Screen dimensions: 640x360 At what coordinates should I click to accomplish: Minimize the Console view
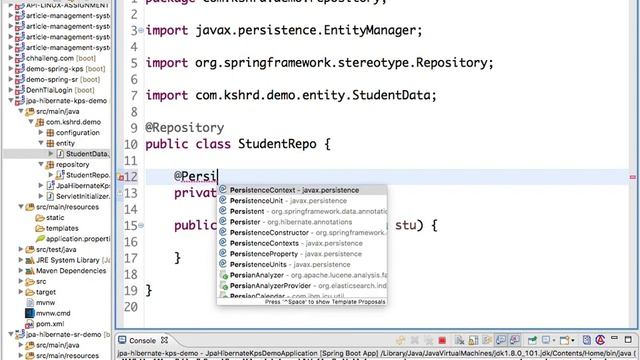[x=614, y=338]
